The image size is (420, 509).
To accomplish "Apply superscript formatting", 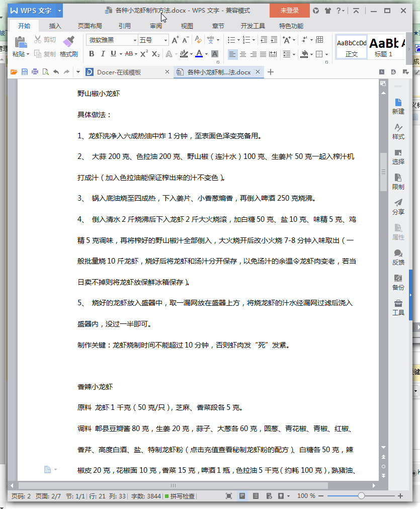I will pos(144,54).
